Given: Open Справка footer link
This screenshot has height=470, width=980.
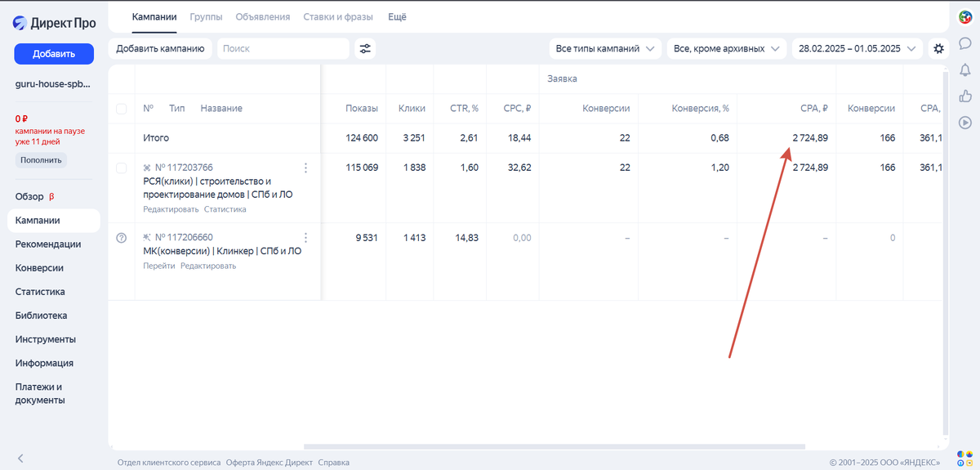Looking at the screenshot, I should tap(334, 463).
